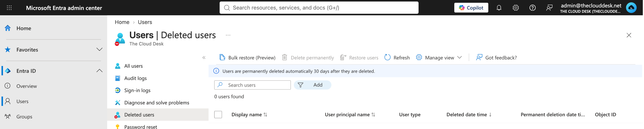The image size is (644, 129).
Task: Click the admin@theclouddesk.net account name
Action: pyautogui.click(x=591, y=5)
